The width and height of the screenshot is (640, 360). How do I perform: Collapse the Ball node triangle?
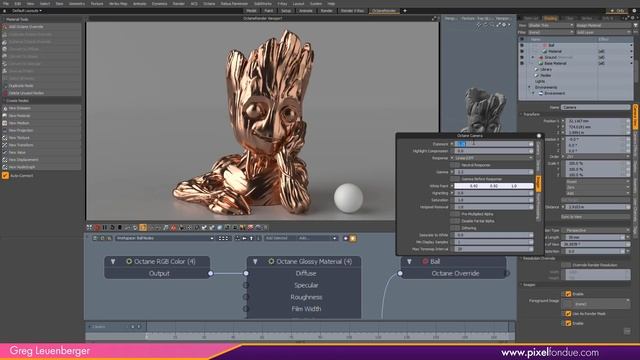(x=409, y=262)
